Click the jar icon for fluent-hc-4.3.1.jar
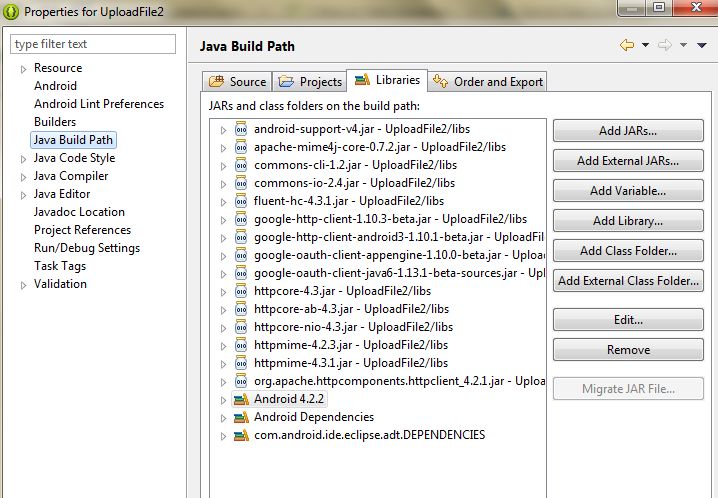718x498 pixels. pyautogui.click(x=241, y=201)
